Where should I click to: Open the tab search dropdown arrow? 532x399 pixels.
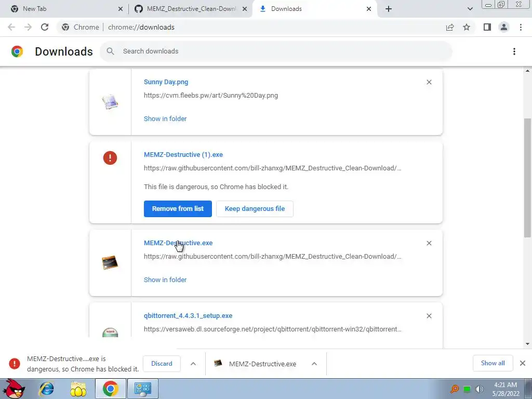pos(470,9)
